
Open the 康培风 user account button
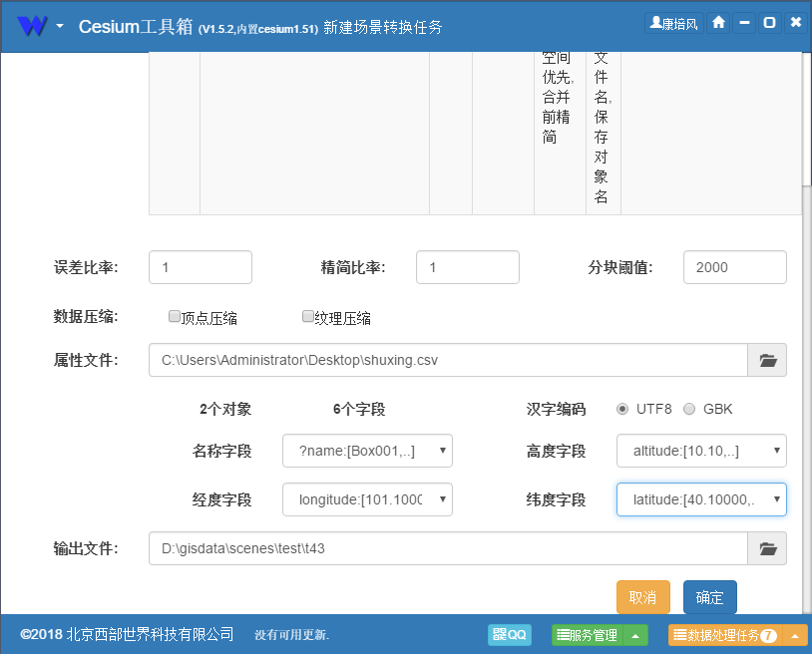coord(673,23)
